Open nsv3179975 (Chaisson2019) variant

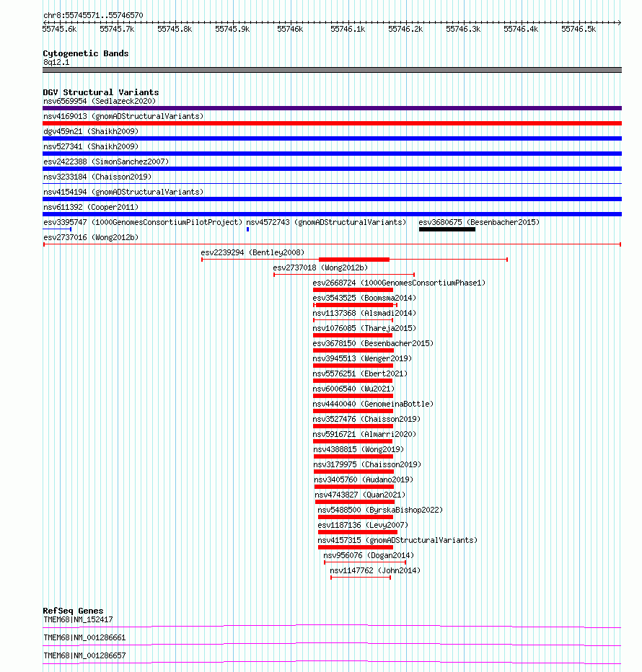367,464
